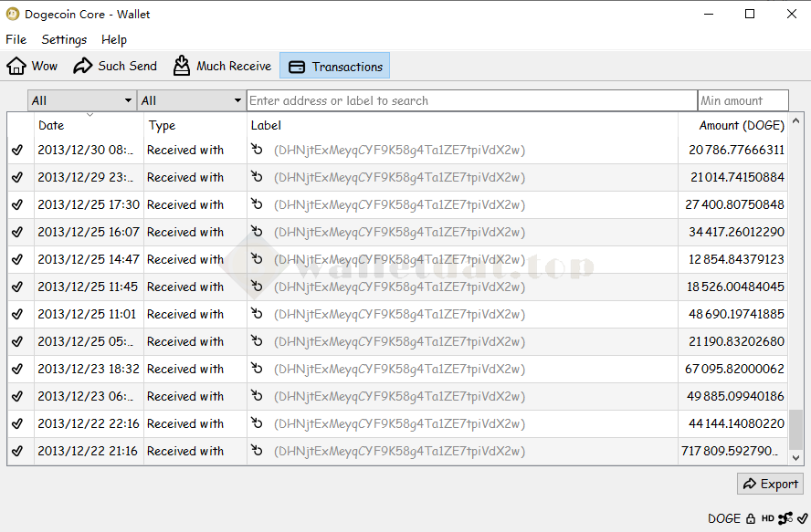Click confirmed checkmark of 2013/12/30 transaction
The height and width of the screenshot is (532, 811).
pos(17,150)
